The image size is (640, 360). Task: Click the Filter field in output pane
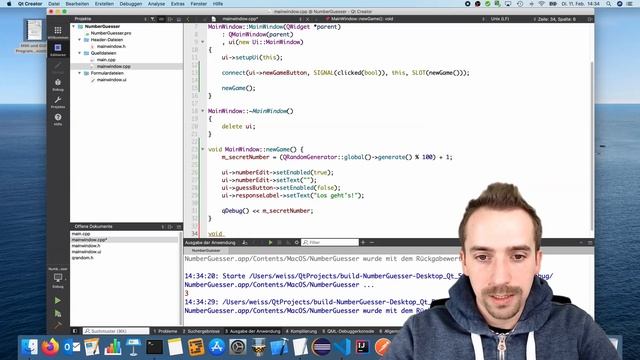coord(330,242)
